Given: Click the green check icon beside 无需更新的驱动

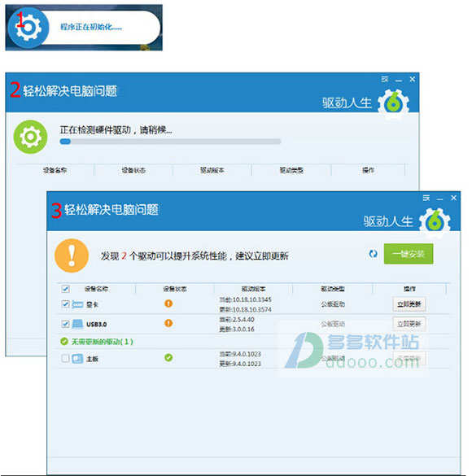Looking at the screenshot, I should pyautogui.click(x=64, y=342).
